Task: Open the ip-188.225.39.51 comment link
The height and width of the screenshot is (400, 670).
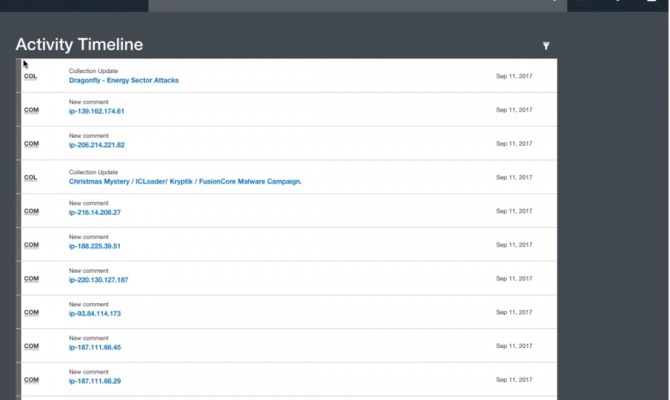Action: (94, 246)
